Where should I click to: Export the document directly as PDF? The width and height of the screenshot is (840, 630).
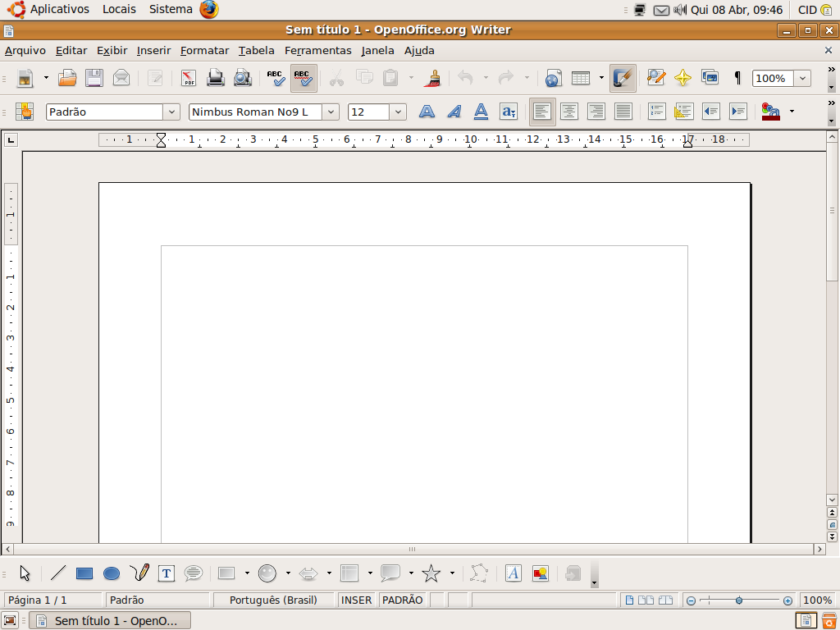coord(189,78)
